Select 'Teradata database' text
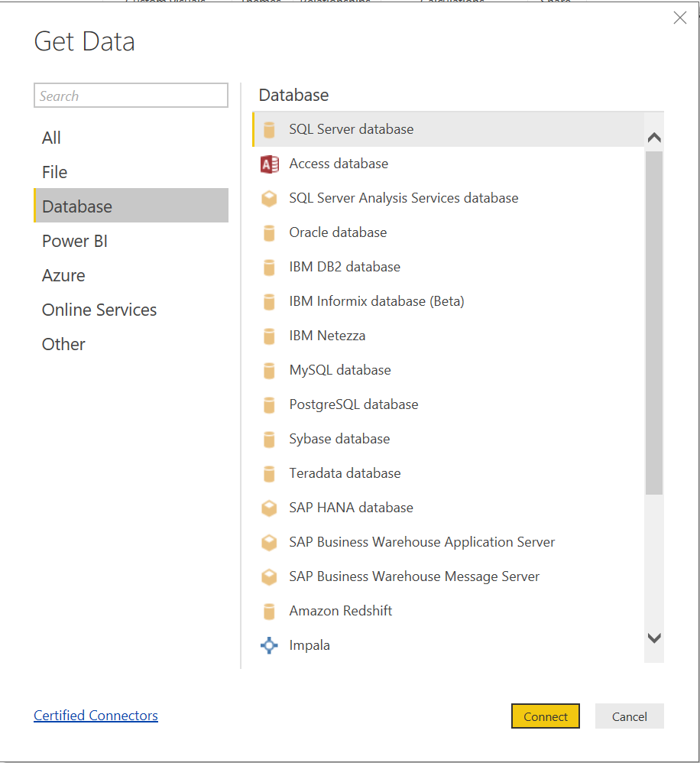The height and width of the screenshot is (763, 700). click(x=345, y=473)
